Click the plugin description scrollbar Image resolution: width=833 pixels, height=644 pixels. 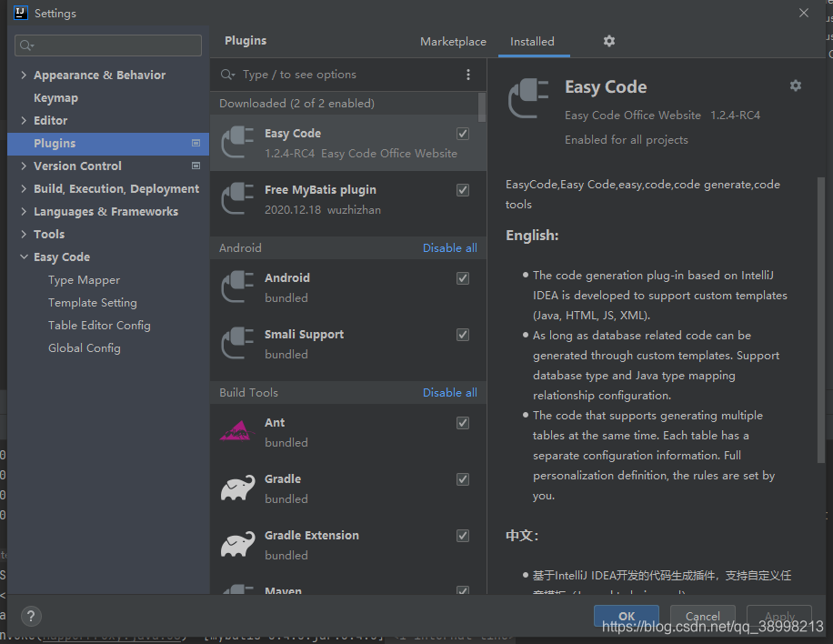pyautogui.click(x=821, y=318)
